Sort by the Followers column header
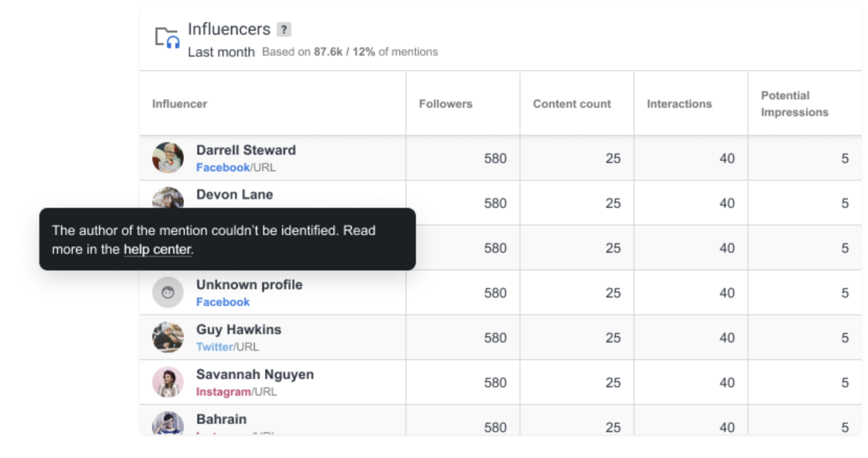The height and width of the screenshot is (458, 868). (x=445, y=104)
